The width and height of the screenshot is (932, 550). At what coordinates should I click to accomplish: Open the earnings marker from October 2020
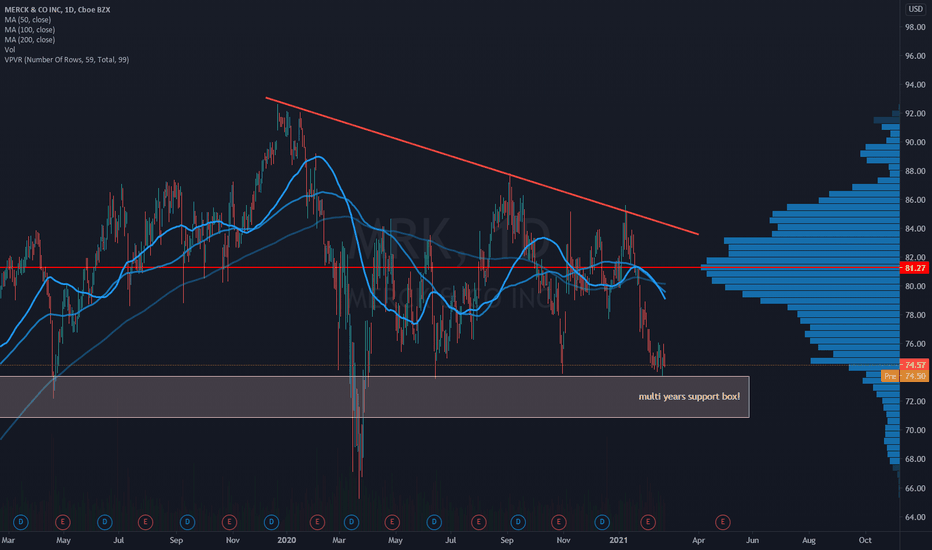click(558, 522)
